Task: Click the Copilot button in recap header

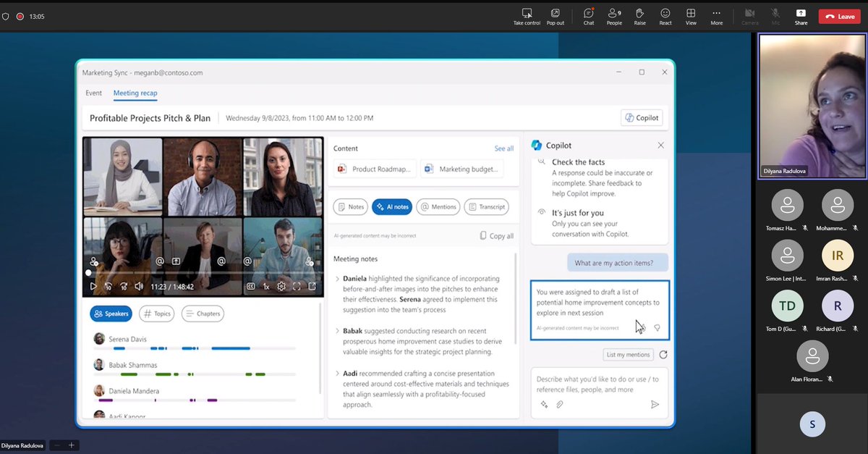Action: pos(642,117)
